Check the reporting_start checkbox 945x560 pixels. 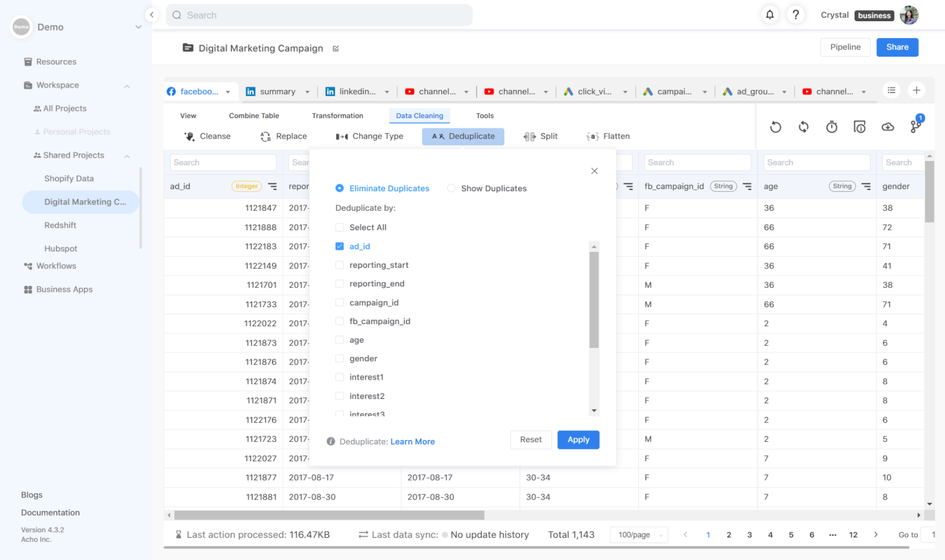(x=339, y=265)
